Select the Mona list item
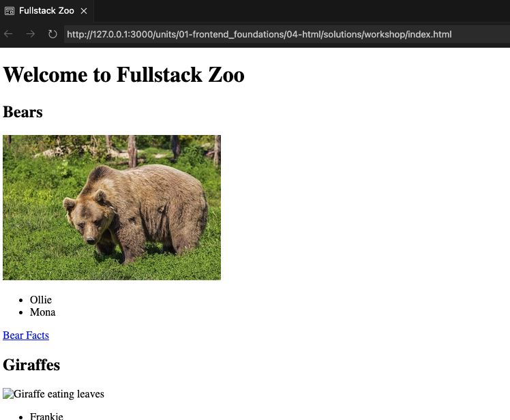Viewport: 510px width, 420px height. [x=42, y=312]
